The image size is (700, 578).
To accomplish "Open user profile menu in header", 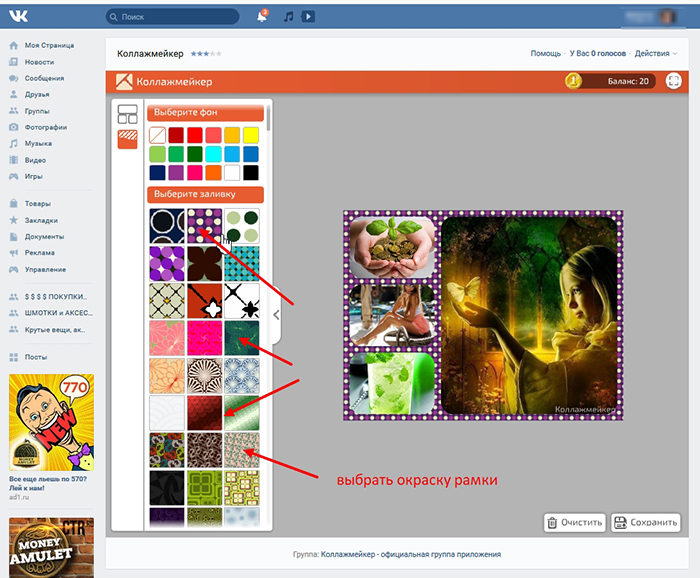I will click(654, 17).
